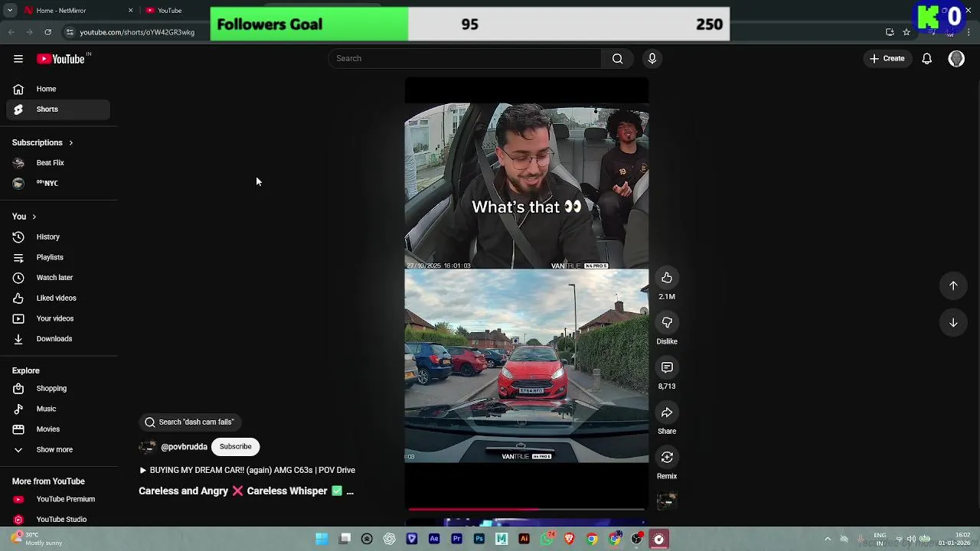Go to previous Short with up arrow
The width and height of the screenshot is (980, 551).
coord(953,285)
